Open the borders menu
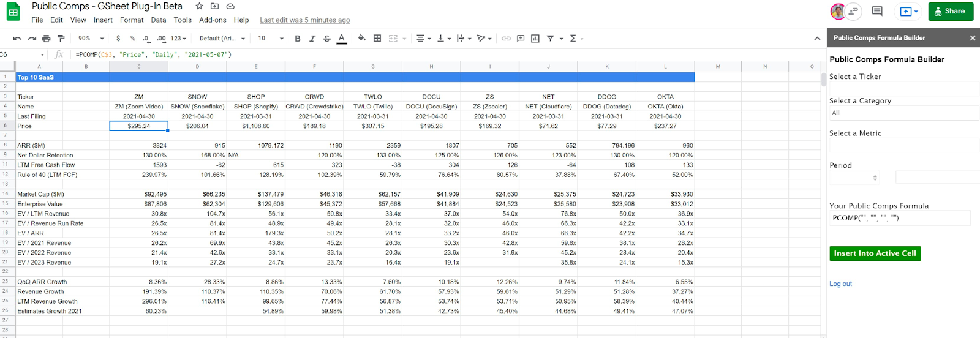This screenshot has height=338, width=980. tap(377, 39)
